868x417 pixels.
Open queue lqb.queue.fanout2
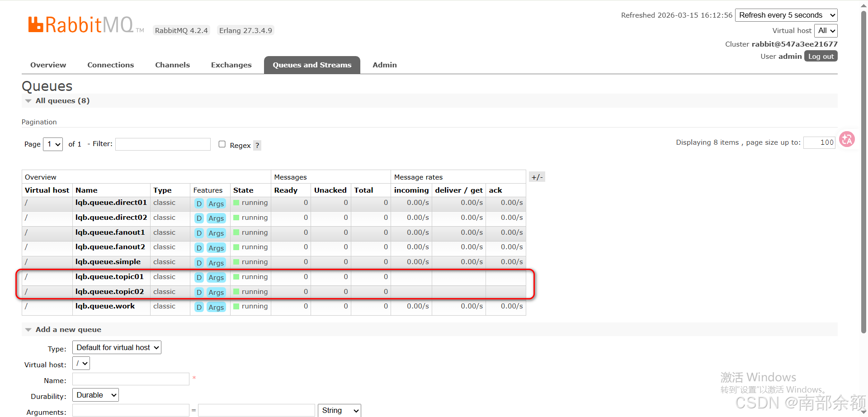(x=110, y=247)
